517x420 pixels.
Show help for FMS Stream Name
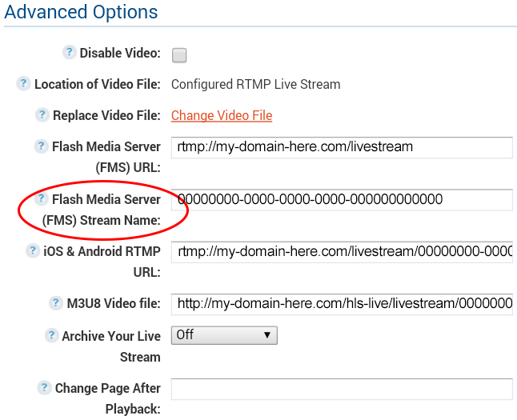[x=42, y=198]
